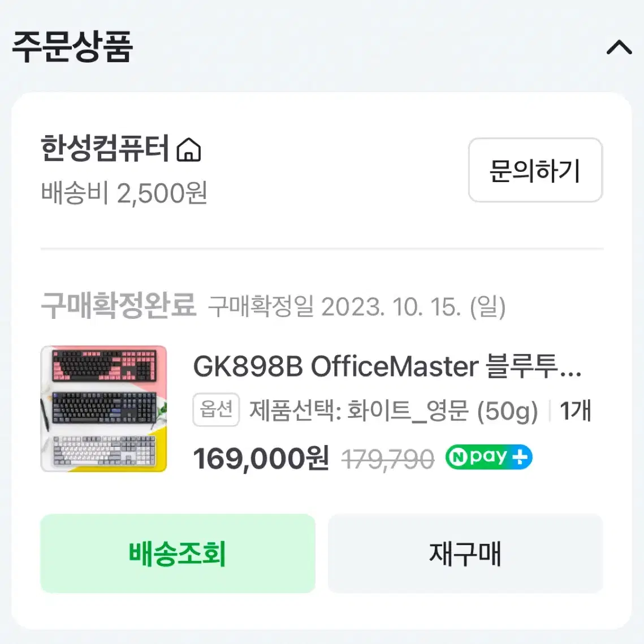
Task: Select option text 화이트_영문 (50g)
Action: (x=442, y=410)
